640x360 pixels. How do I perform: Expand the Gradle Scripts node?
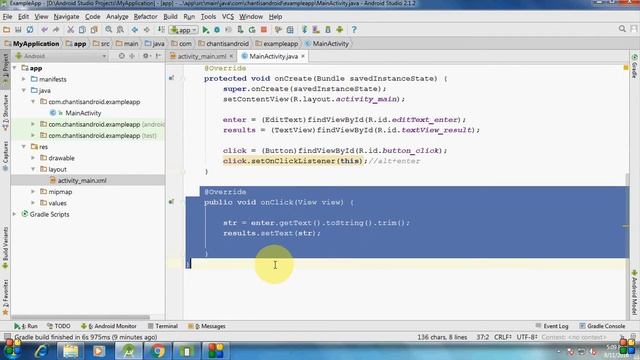point(15,214)
